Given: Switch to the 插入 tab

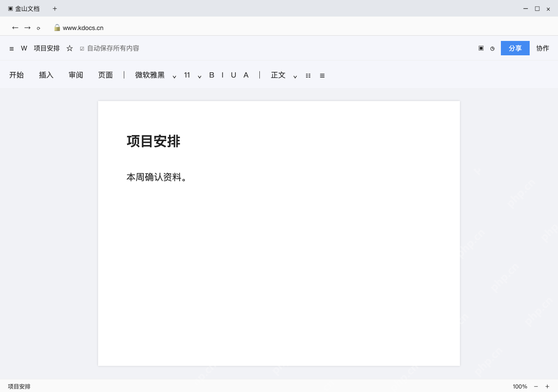Looking at the screenshot, I should click(46, 75).
